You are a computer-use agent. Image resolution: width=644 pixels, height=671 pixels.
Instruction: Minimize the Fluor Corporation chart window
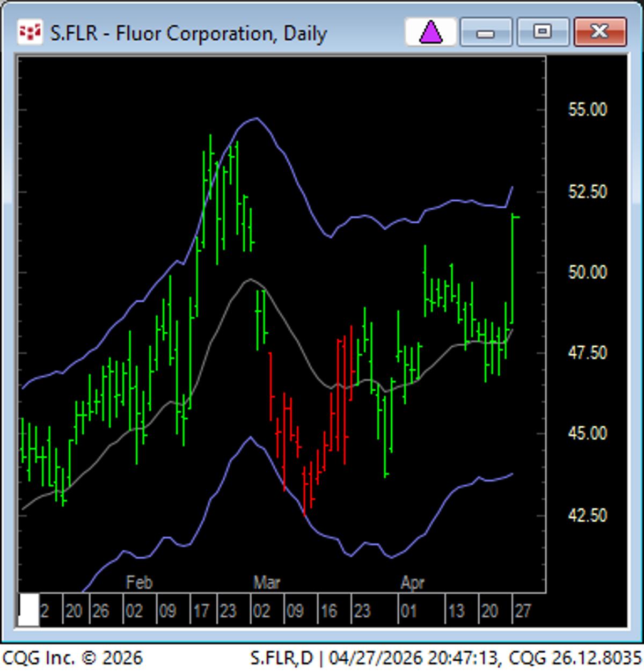tap(486, 32)
